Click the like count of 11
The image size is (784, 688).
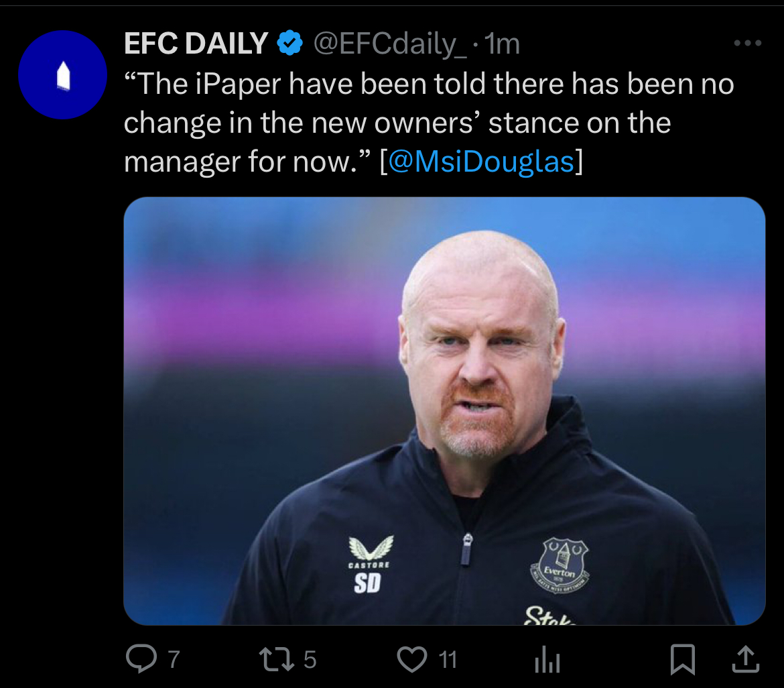[x=448, y=660]
